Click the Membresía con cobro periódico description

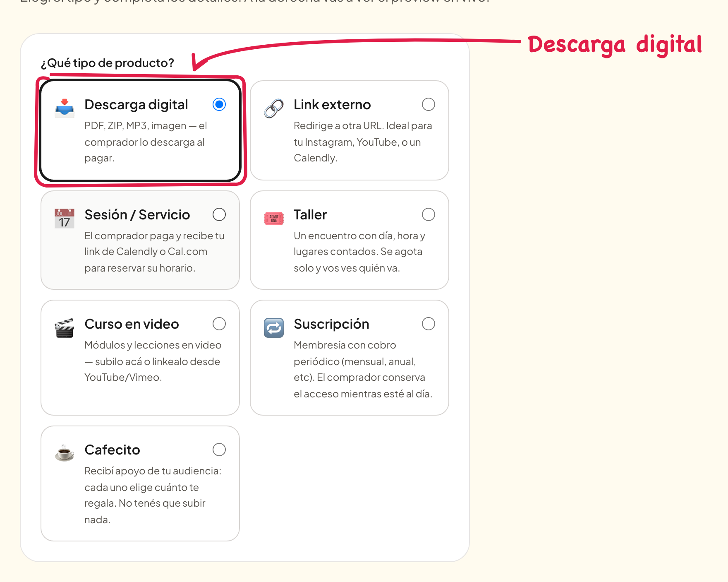[363, 369]
